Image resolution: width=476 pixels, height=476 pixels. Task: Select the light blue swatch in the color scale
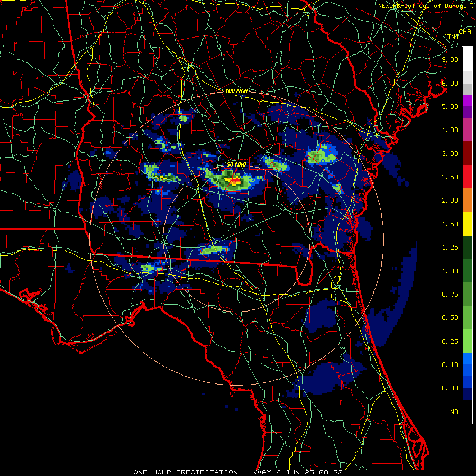coord(467,359)
